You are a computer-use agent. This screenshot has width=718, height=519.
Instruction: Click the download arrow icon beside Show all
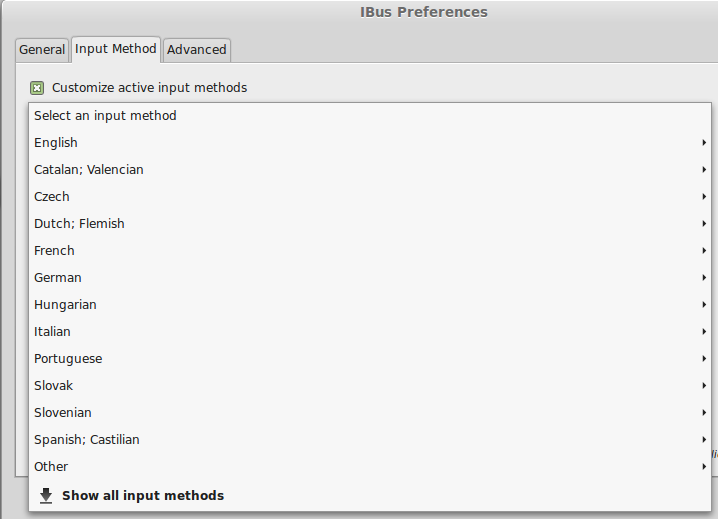pyautogui.click(x=46, y=496)
